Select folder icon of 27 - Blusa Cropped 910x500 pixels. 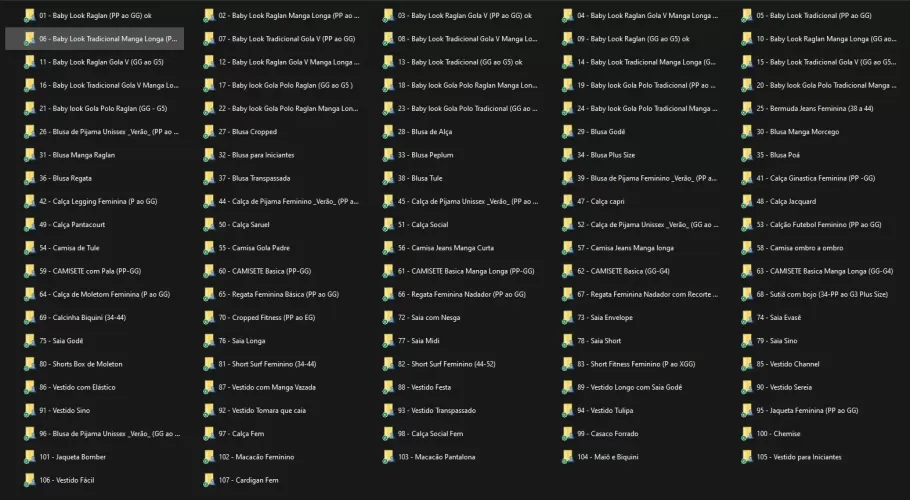[x=209, y=132]
